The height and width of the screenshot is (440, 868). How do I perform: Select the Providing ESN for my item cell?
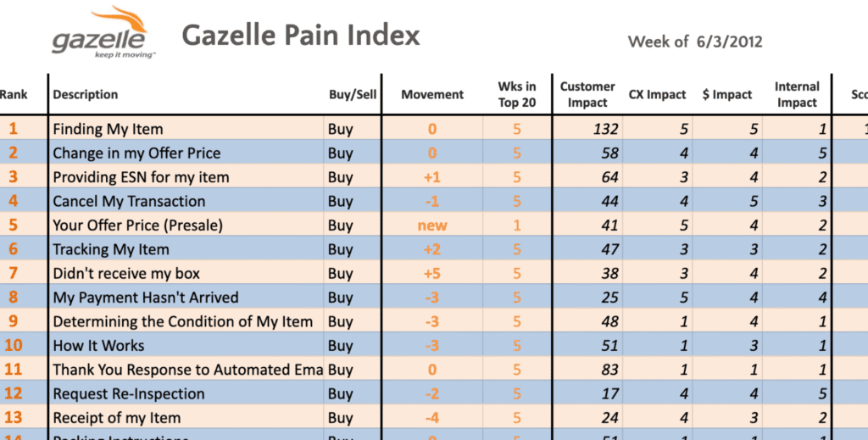tap(141, 177)
